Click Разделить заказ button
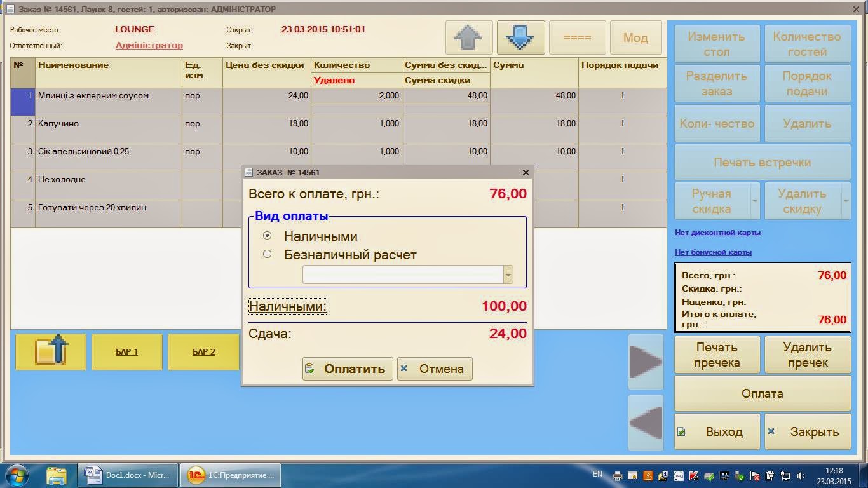The image size is (868, 488). [717, 83]
